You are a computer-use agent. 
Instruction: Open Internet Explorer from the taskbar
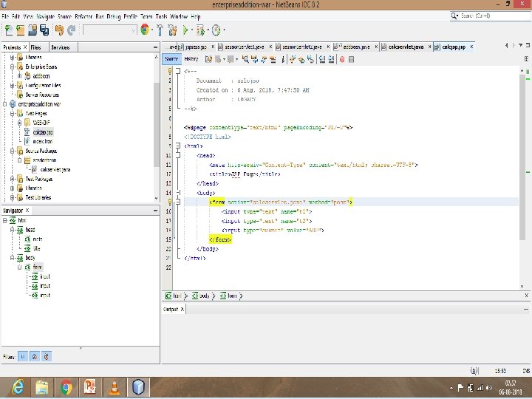(18, 386)
